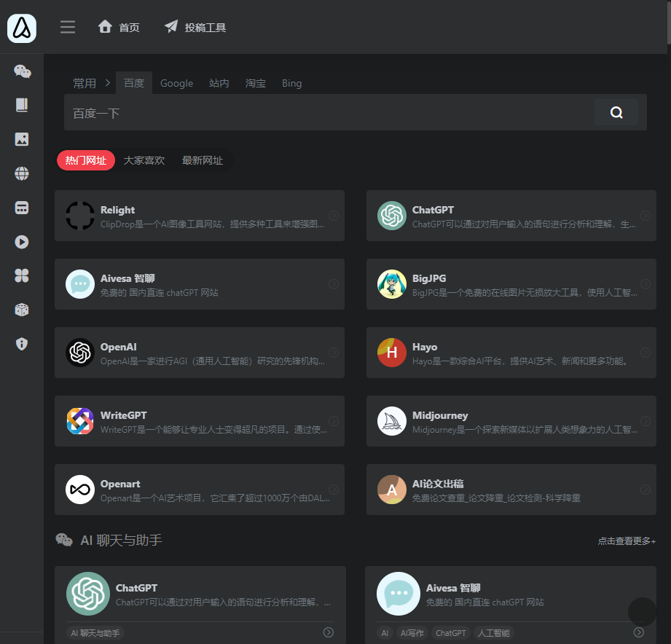The width and height of the screenshot is (671, 644).
Task: Click the Midjourney sailboat logo
Action: pyautogui.click(x=391, y=421)
